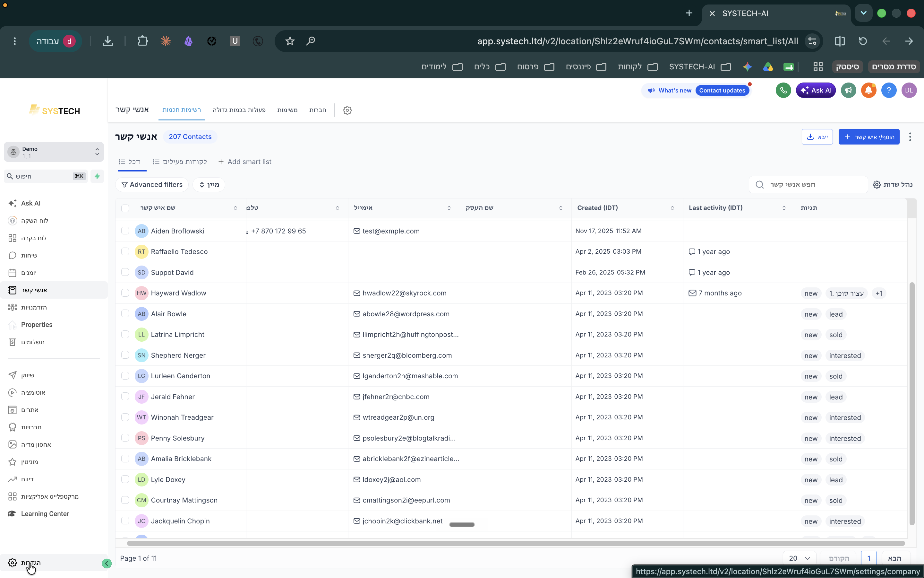
Task: Switch to the רשימות חכמות tab
Action: 181,110
